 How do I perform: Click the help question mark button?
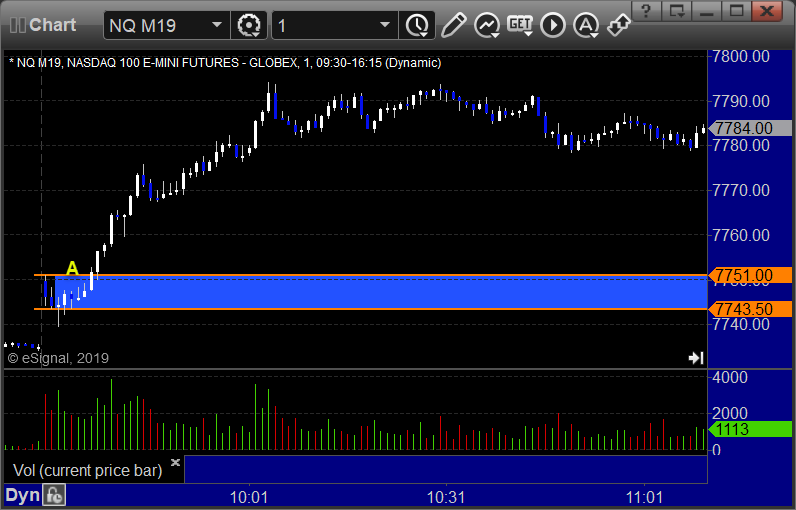click(646, 11)
